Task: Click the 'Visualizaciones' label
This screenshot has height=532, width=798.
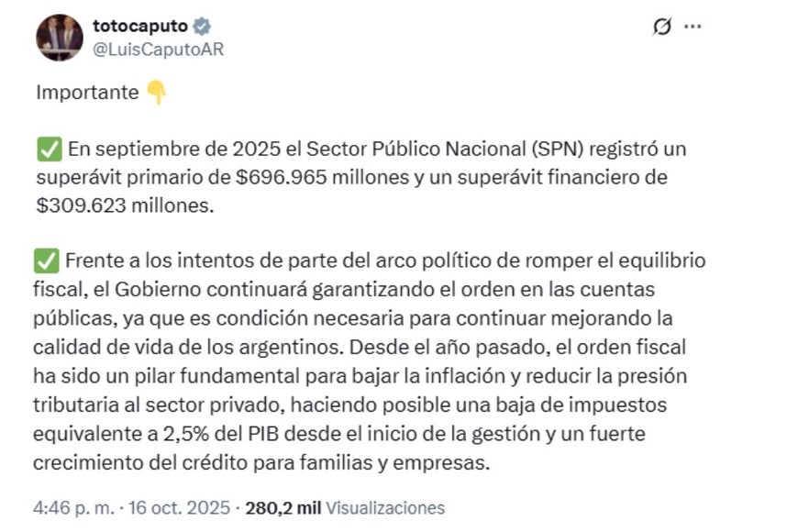Action: coord(385,507)
